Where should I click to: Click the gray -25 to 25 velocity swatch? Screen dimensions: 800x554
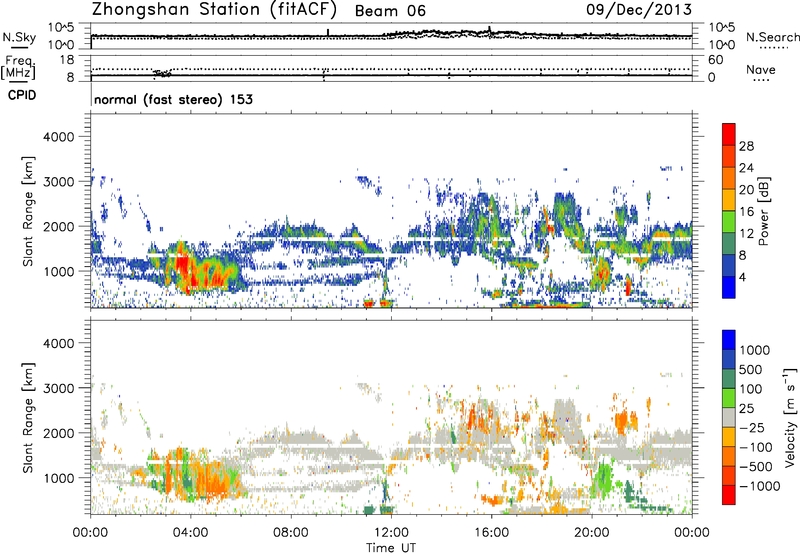tap(729, 417)
